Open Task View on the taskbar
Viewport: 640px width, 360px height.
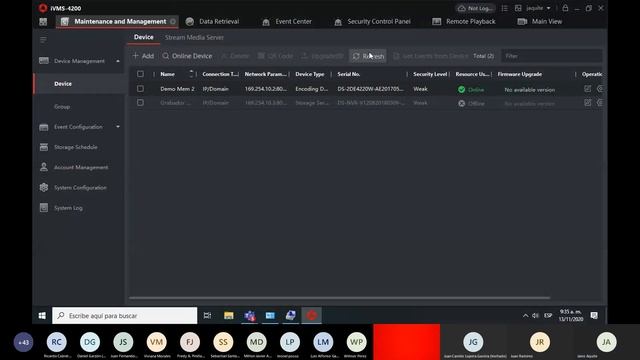point(207,316)
